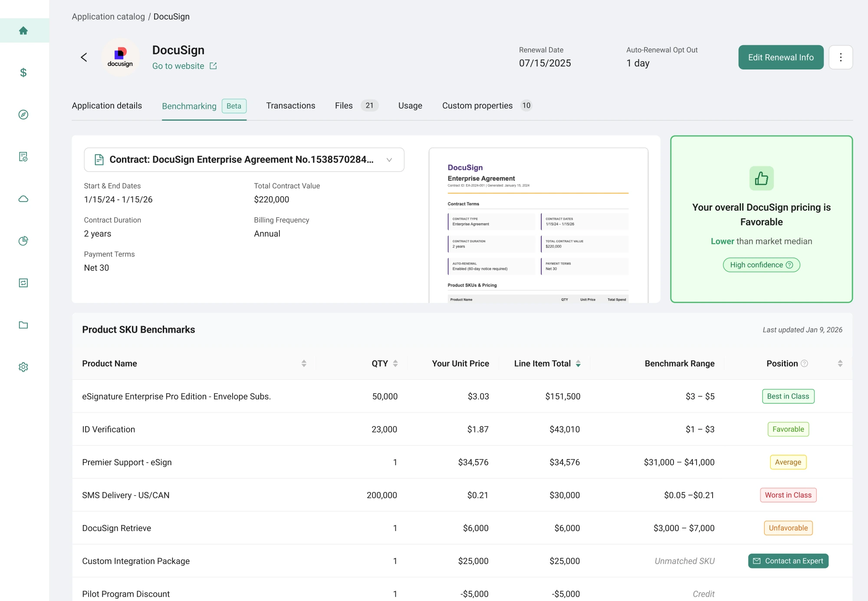Click the Beta label on Benchmarking
The width and height of the screenshot is (868, 601).
[234, 106]
